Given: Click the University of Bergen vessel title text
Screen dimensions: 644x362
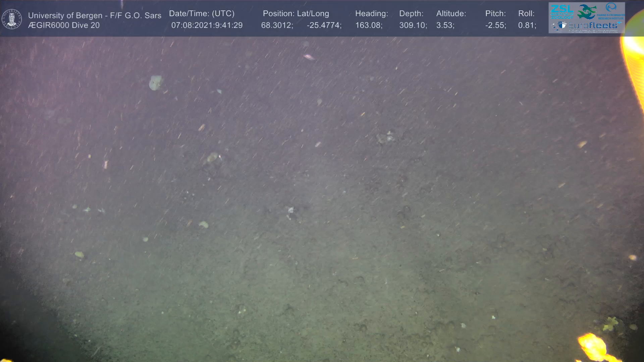Looking at the screenshot, I should [95, 15].
